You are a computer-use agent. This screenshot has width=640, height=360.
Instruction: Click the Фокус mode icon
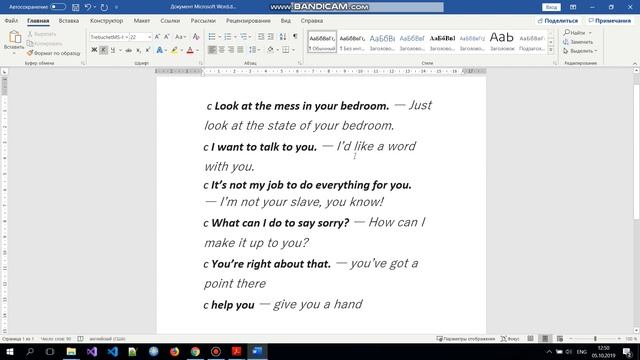tap(510, 339)
